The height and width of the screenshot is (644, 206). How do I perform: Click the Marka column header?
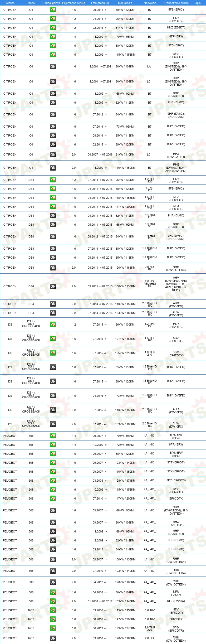[x=10, y=3]
